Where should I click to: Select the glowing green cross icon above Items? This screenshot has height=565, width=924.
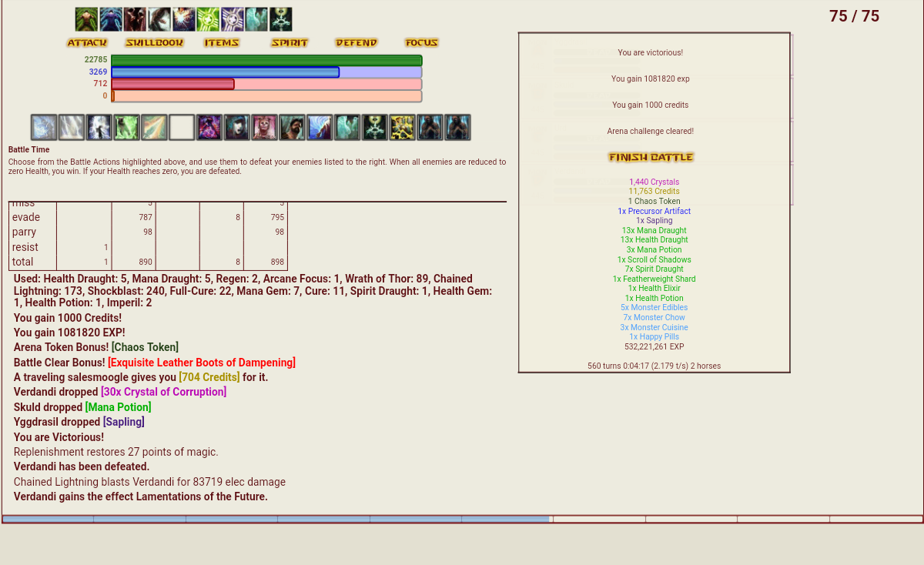206,18
